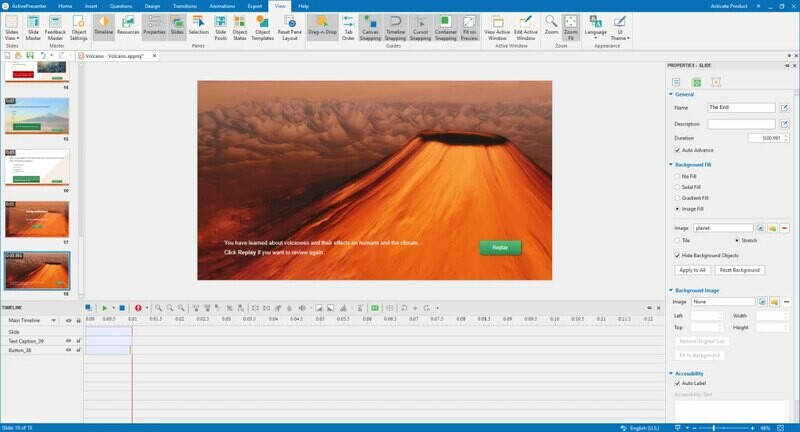Toggle visibility of Text Caption_39
800x432 pixels.
coord(69,341)
